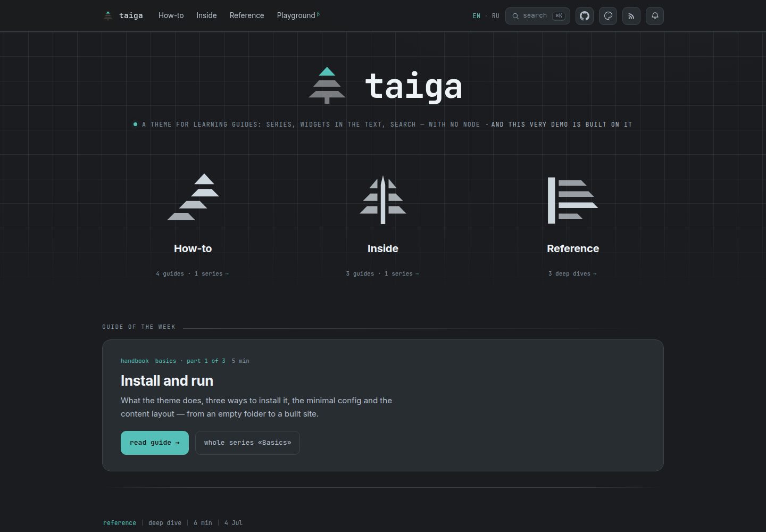Click "basics · part 1 of 3" series label
The image size is (766, 532).
(x=190, y=361)
